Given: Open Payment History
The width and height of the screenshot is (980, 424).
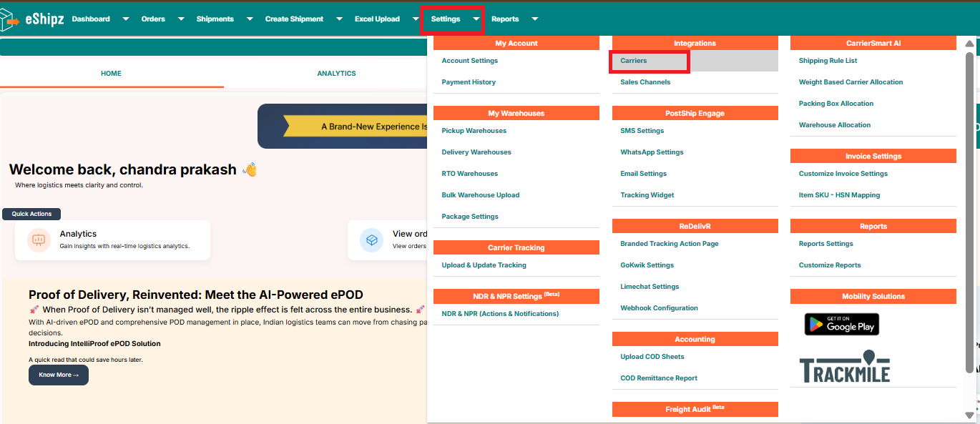Looking at the screenshot, I should [469, 82].
